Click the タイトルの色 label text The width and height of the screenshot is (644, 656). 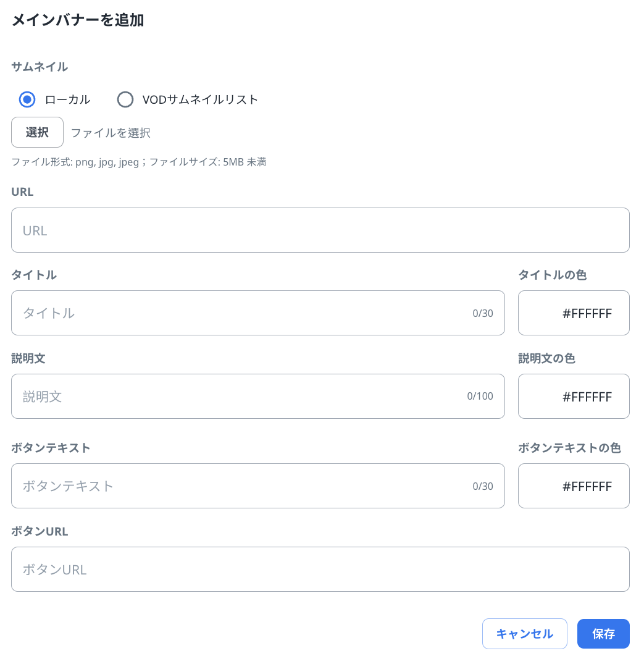point(552,275)
